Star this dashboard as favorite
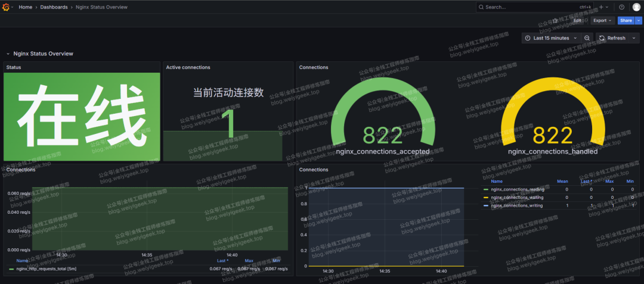The width and height of the screenshot is (644, 284). (555, 20)
